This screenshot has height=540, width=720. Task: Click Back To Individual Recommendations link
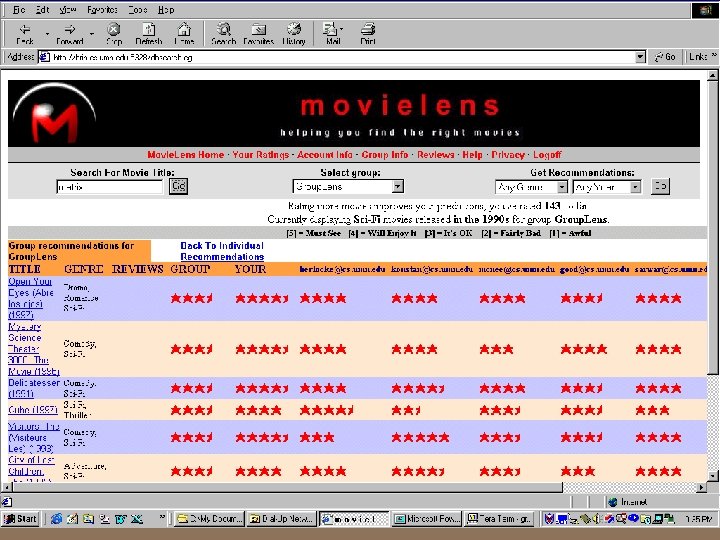pos(222,251)
